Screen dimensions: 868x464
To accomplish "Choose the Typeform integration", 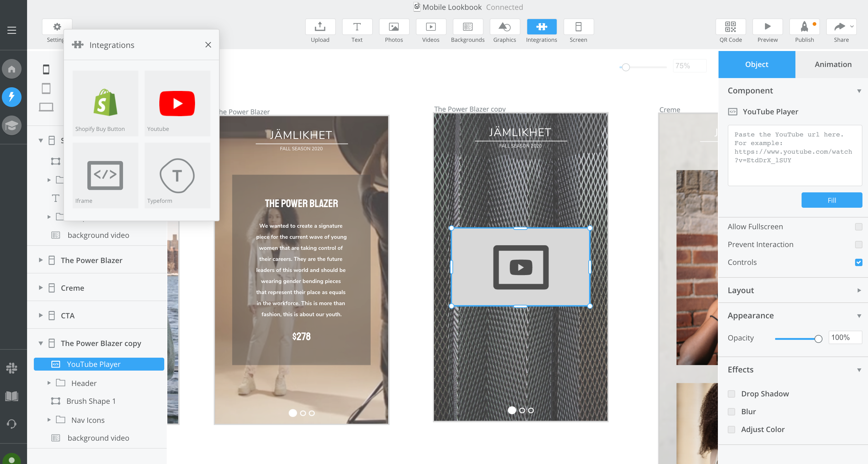I will (x=177, y=175).
